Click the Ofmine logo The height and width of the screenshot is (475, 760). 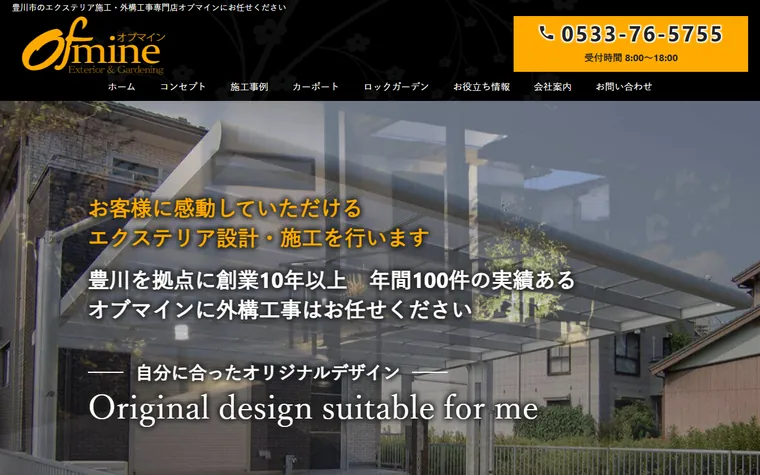tap(94, 45)
